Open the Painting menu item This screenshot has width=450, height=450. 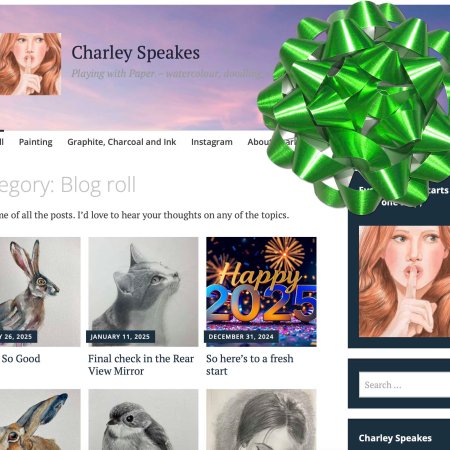(x=36, y=142)
